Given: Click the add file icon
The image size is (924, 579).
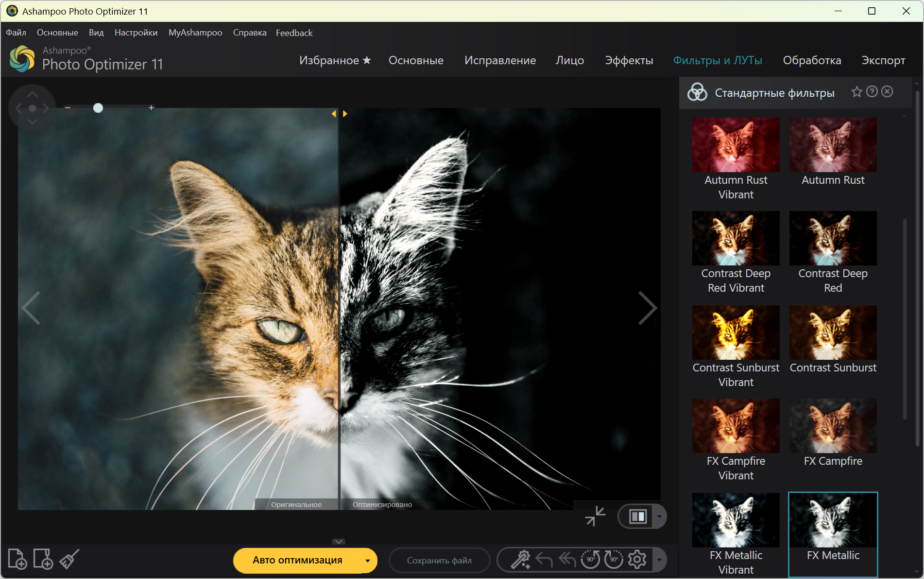Looking at the screenshot, I should point(17,559).
